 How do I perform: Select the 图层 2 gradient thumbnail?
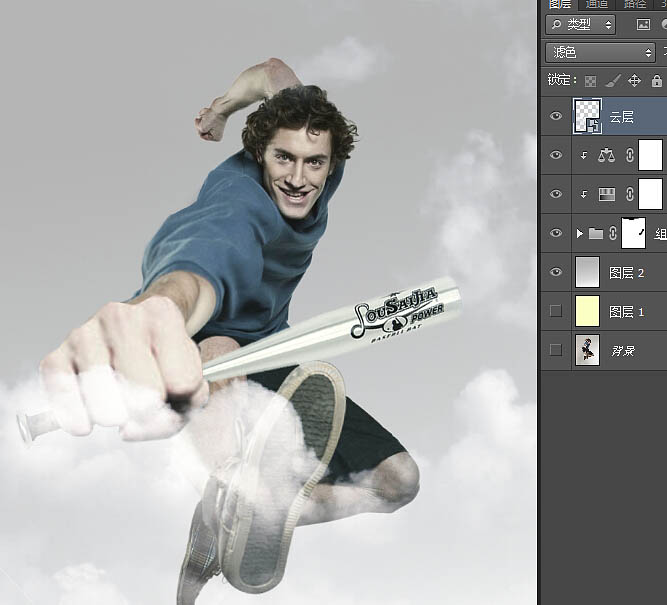click(x=587, y=272)
